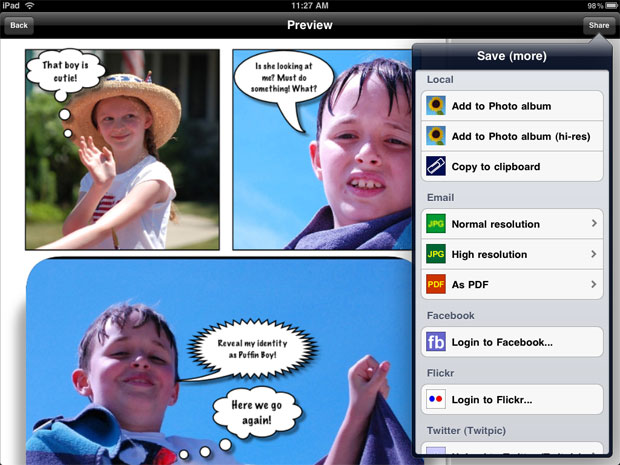Expand High resolution using its chevron
This screenshot has height=465, width=620.
(x=594, y=254)
